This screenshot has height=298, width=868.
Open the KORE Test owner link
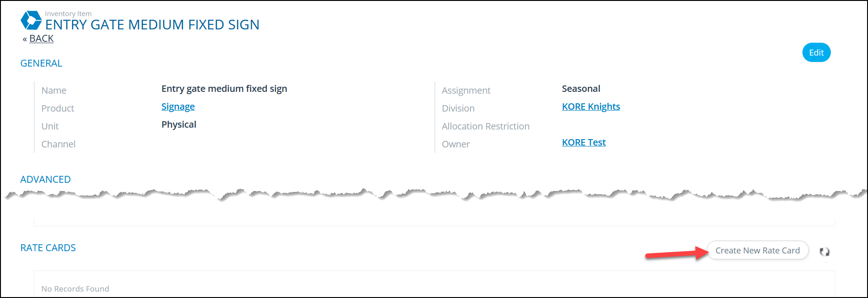(584, 142)
